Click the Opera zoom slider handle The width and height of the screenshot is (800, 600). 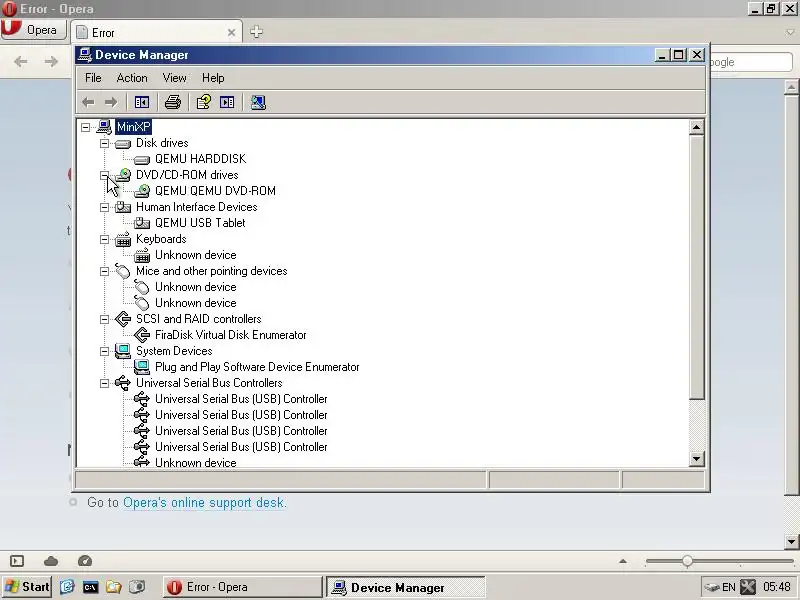tap(687, 561)
